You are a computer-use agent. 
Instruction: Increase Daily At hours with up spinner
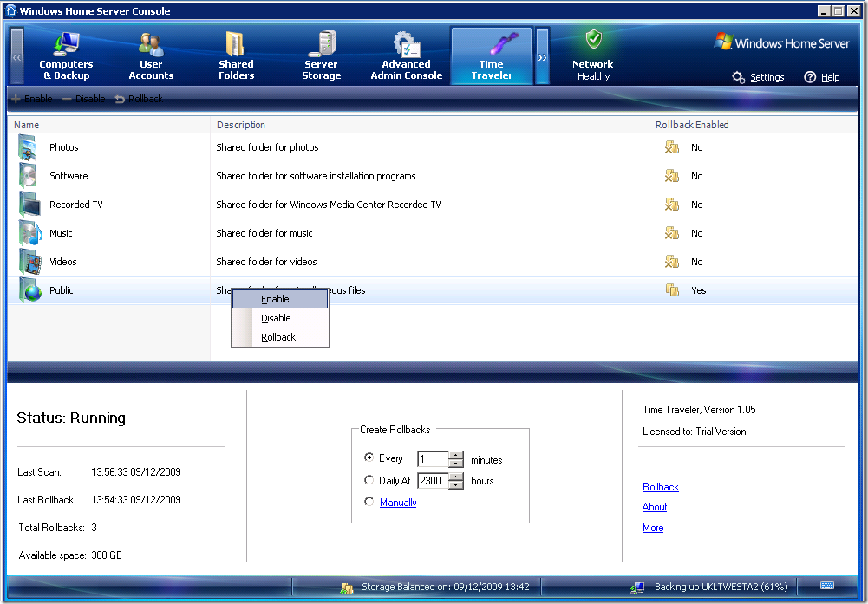456,477
